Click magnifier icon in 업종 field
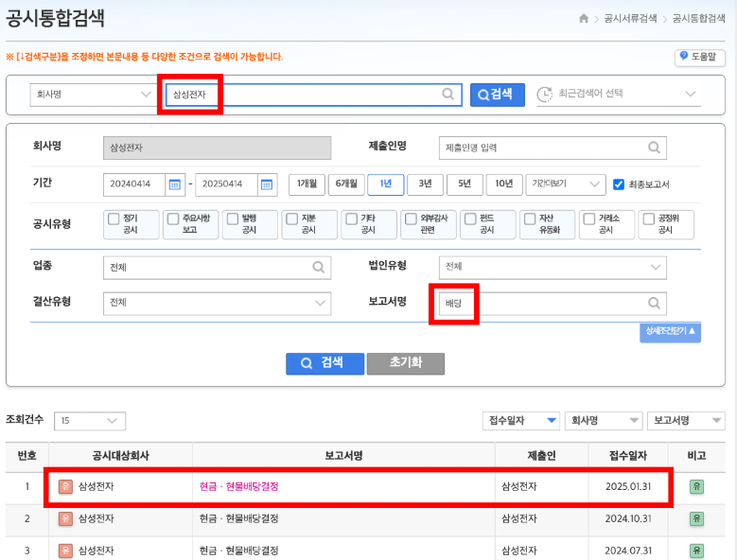737x560 pixels. (318, 267)
